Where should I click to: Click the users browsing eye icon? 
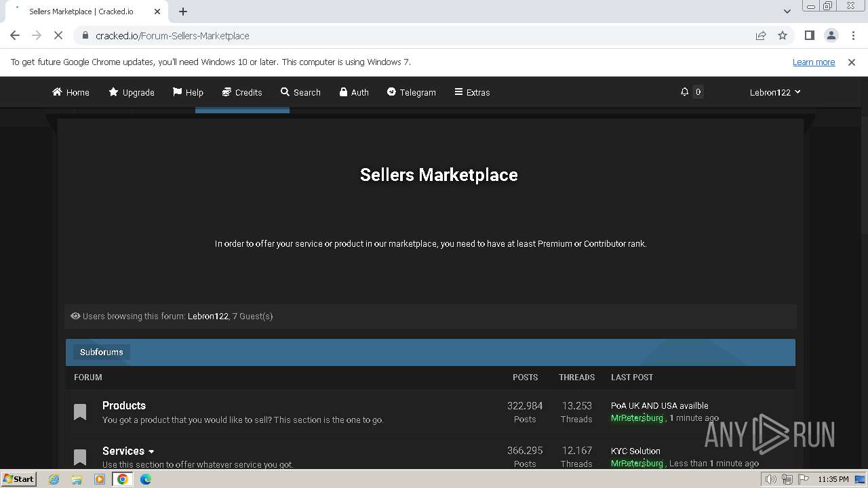[75, 316]
